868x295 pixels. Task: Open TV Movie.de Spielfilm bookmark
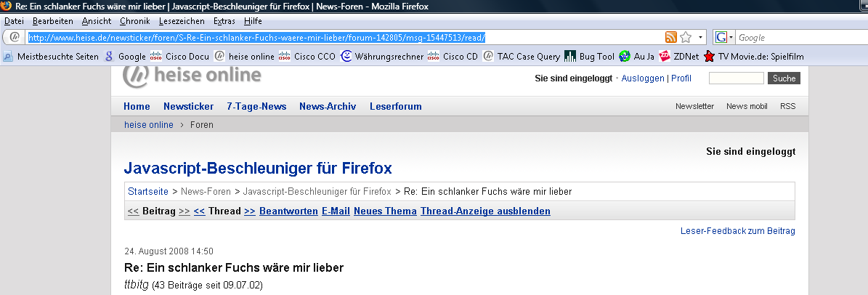[753, 57]
